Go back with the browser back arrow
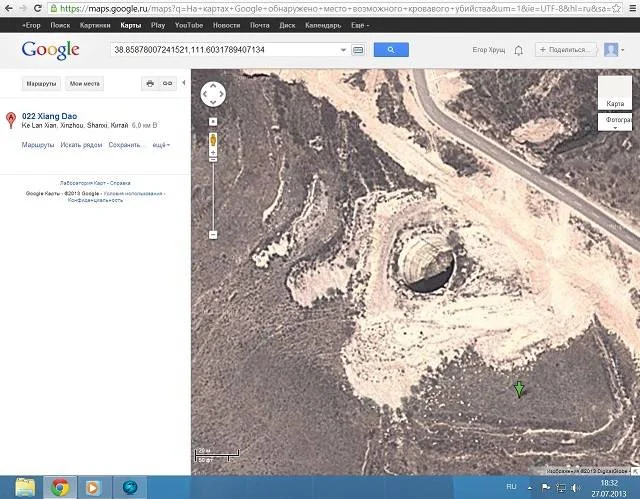 click(x=8, y=8)
